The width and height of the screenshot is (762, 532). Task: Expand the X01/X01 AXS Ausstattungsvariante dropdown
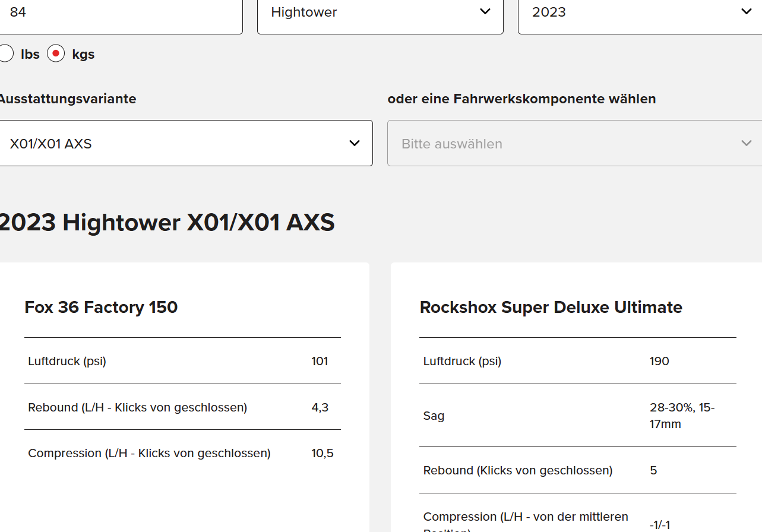pos(178,144)
